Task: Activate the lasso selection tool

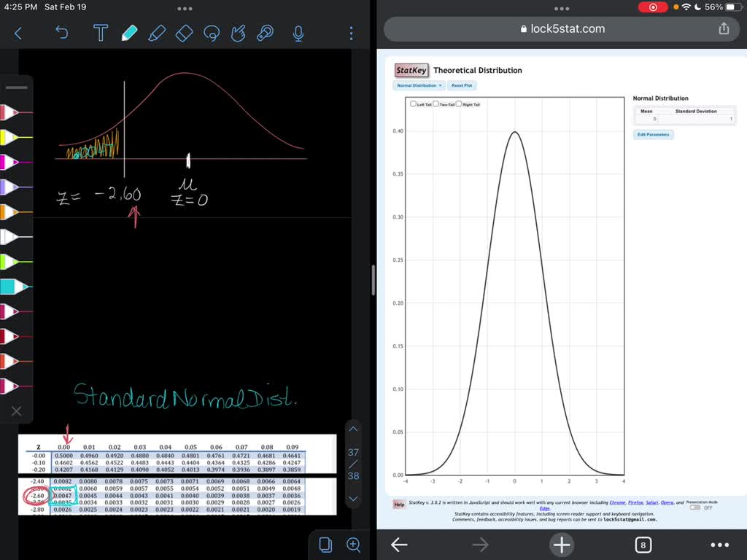Action: 212,32
